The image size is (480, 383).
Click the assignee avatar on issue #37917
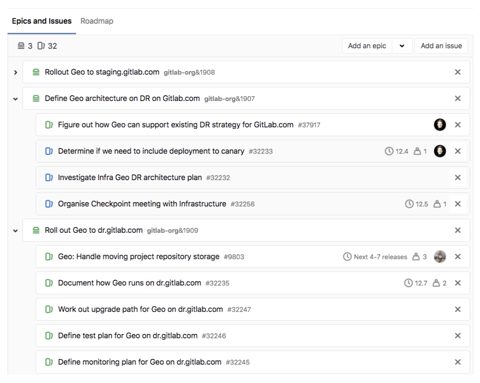[440, 125]
